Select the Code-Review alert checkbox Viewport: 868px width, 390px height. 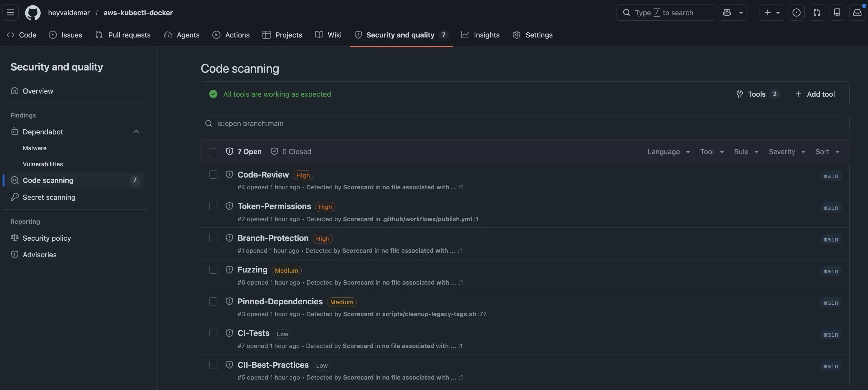pyautogui.click(x=213, y=174)
